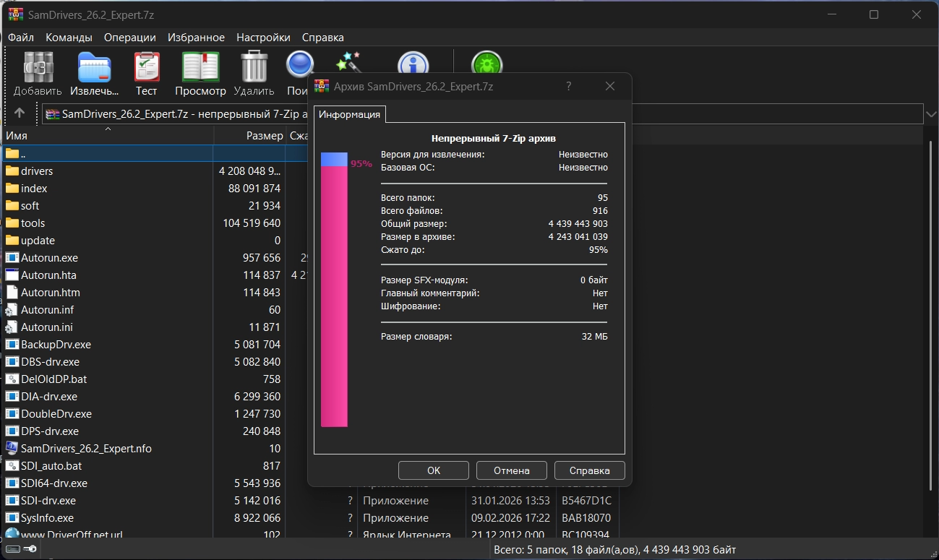This screenshot has width=939, height=560.
Task: Select the drivers folder in list
Action: point(37,171)
